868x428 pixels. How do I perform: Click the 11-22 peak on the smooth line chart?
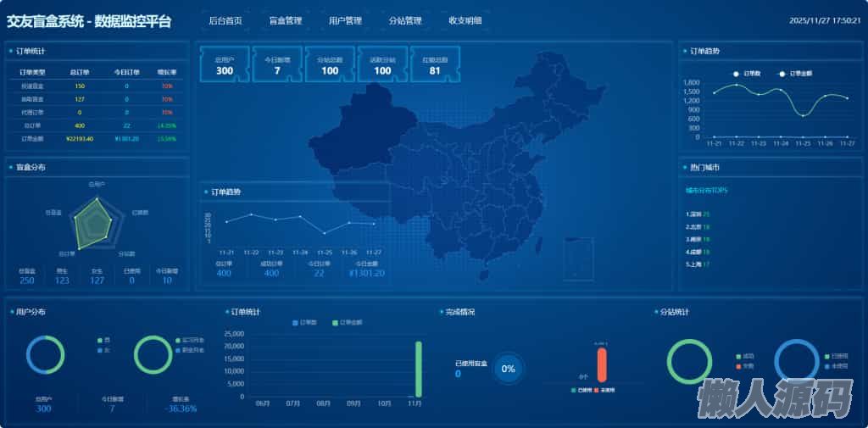(737, 85)
